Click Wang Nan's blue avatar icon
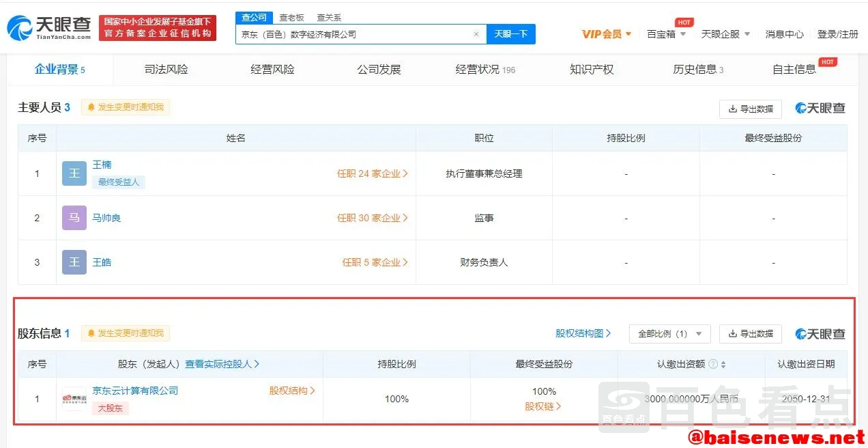The width and height of the screenshot is (868, 448). [x=74, y=173]
